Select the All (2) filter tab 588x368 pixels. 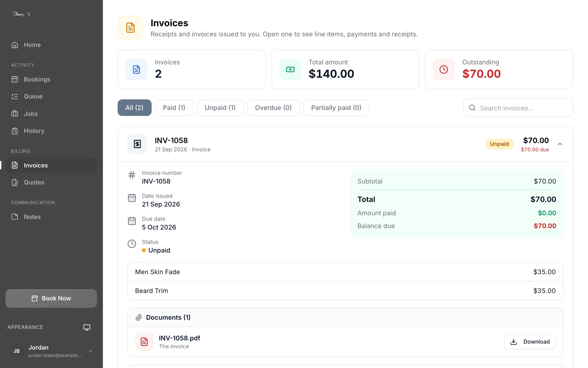(134, 108)
